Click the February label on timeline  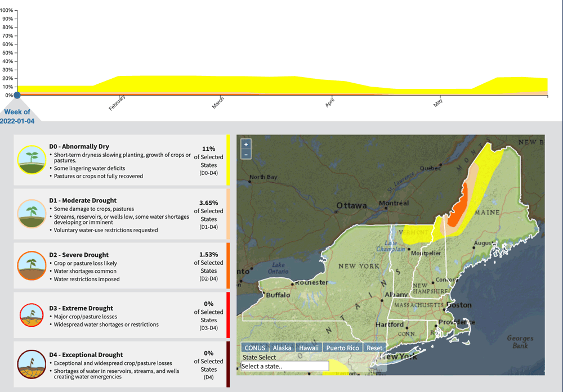click(x=117, y=103)
